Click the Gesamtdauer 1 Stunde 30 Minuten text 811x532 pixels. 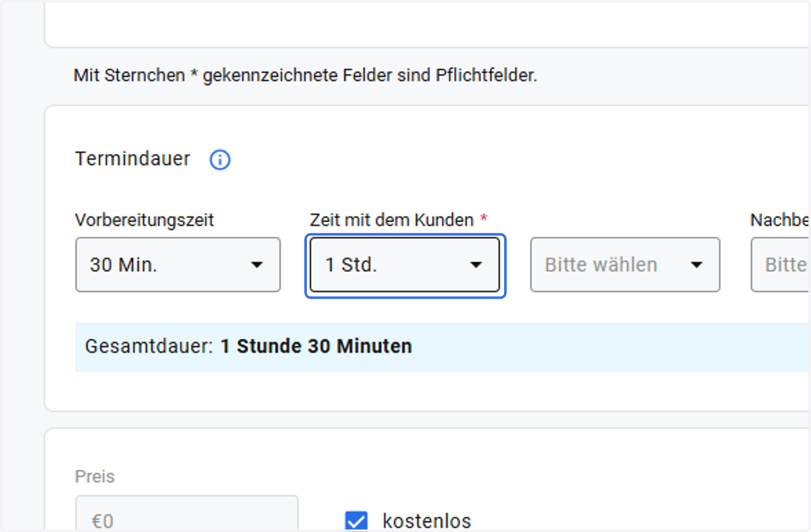pos(249,347)
